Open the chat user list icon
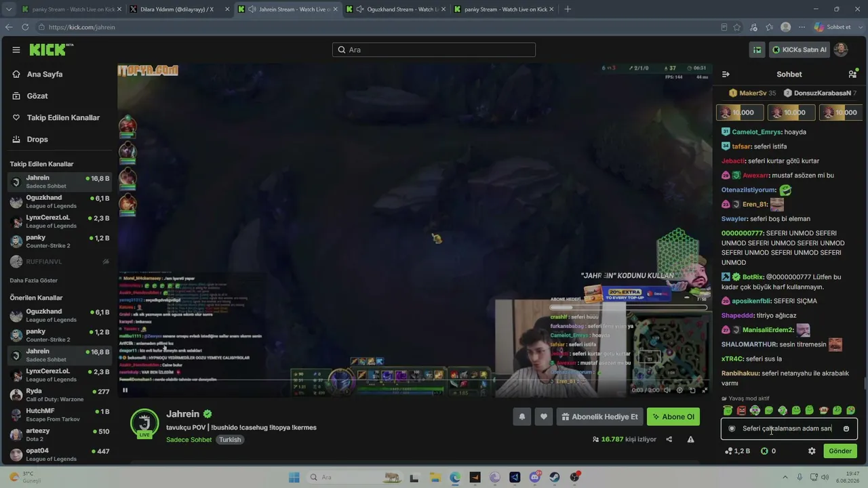Viewport: 868px width, 488px height. [x=852, y=75]
